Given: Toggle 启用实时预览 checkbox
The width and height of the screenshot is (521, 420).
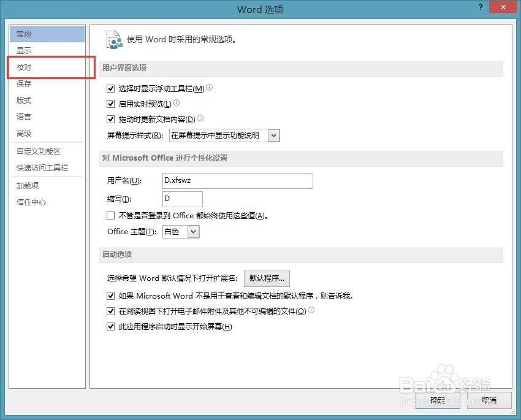Looking at the screenshot, I should (x=111, y=104).
